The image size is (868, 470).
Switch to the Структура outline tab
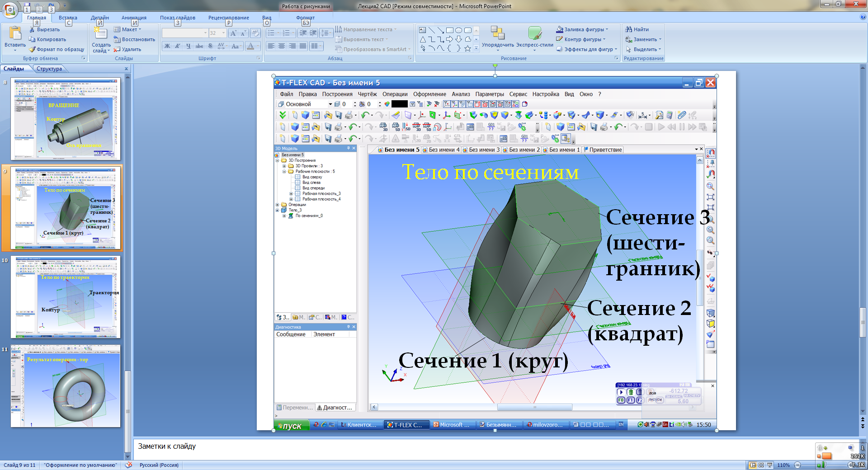click(49, 69)
